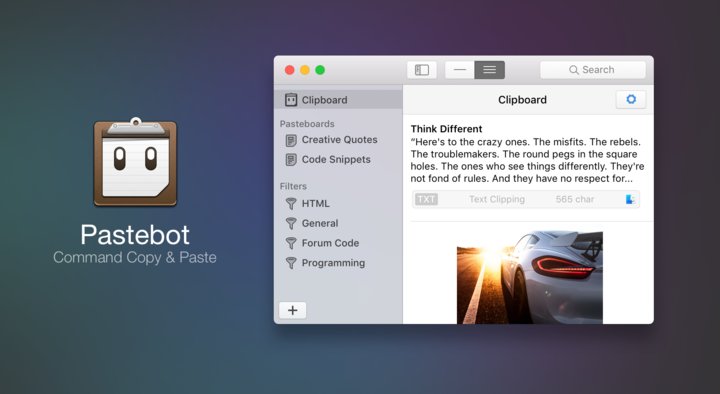Click the Text Clipping label
Viewport: 720px width, 394px height.
pyautogui.click(x=497, y=199)
